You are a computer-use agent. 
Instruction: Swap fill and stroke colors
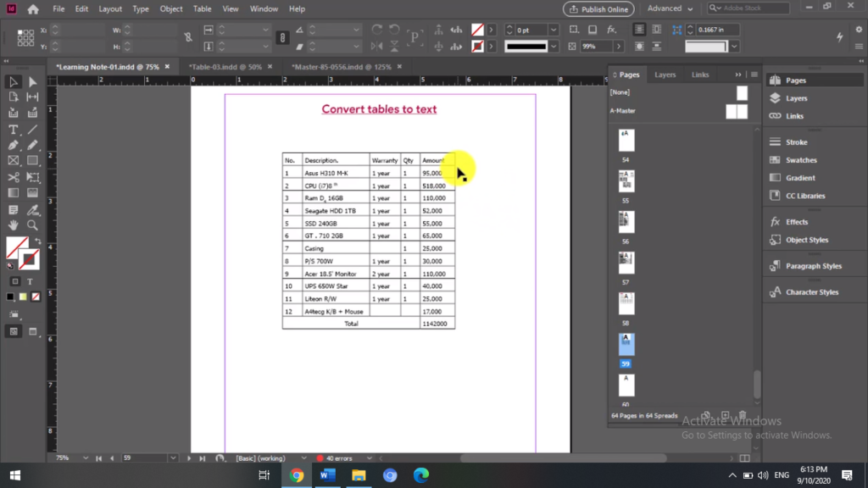pos(37,241)
